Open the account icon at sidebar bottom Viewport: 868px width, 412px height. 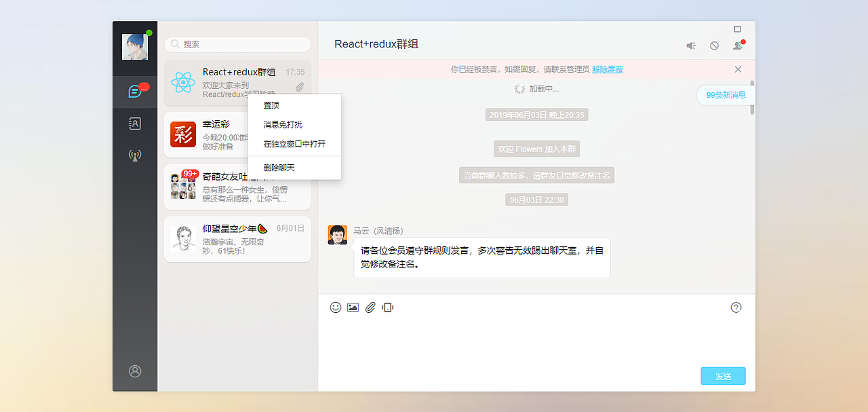pos(135,371)
